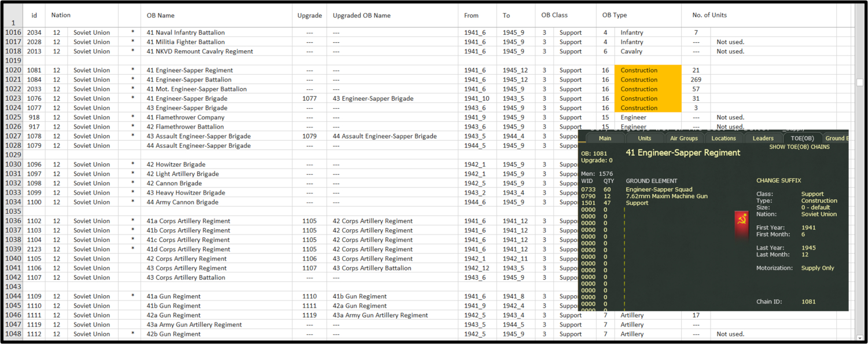Screen dimensions: 868x344
Task: Select the '44 Army Cannon Brigade' cell
Action: point(216,202)
